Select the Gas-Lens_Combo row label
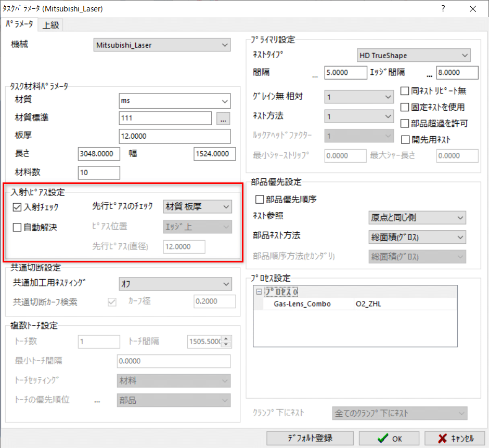The image size is (489, 448). [x=302, y=304]
